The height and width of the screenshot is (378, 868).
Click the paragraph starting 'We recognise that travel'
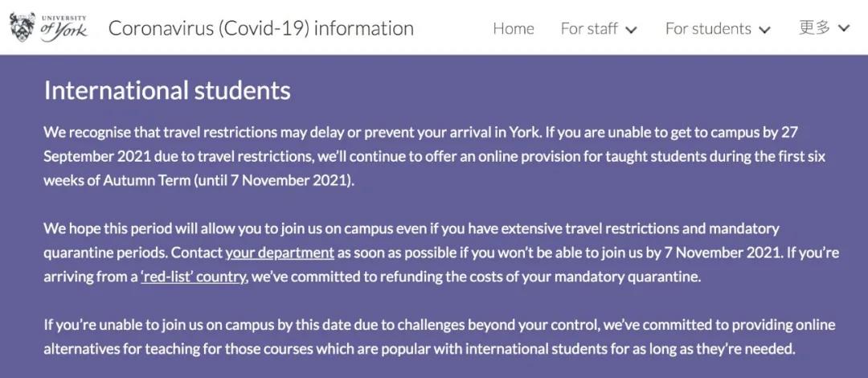pyautogui.click(x=435, y=157)
